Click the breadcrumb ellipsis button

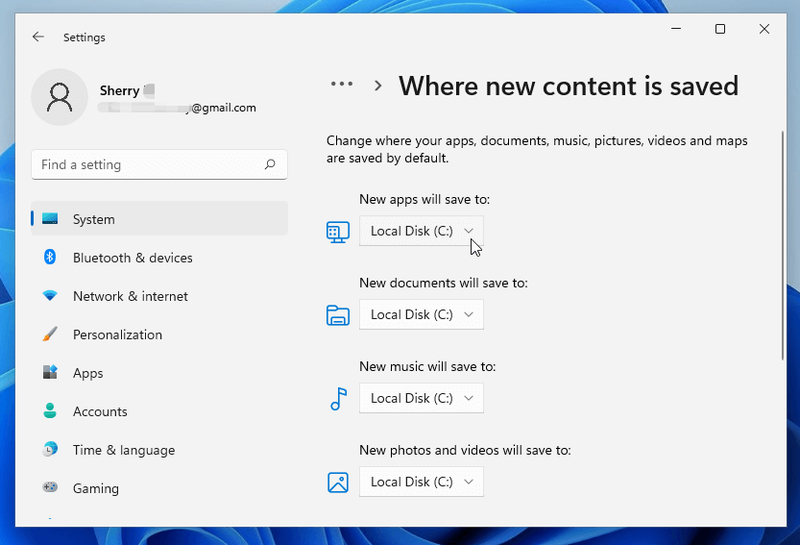(x=341, y=84)
